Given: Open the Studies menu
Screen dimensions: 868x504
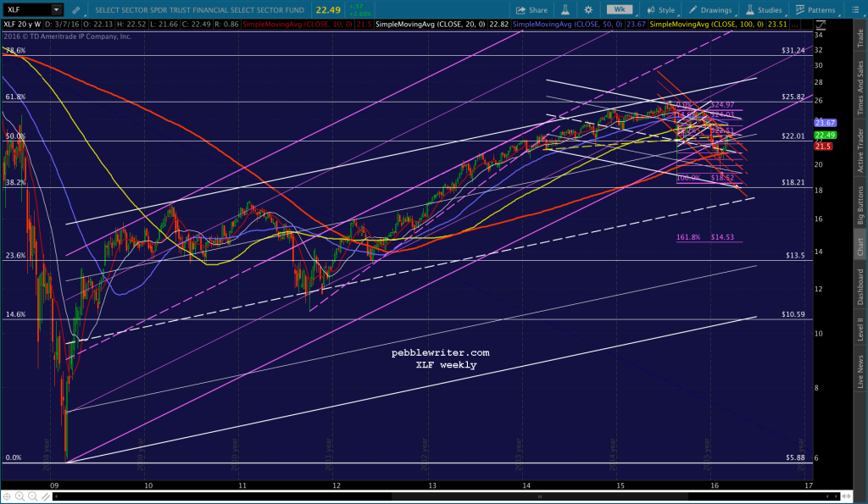Looking at the screenshot, I should point(764,10).
